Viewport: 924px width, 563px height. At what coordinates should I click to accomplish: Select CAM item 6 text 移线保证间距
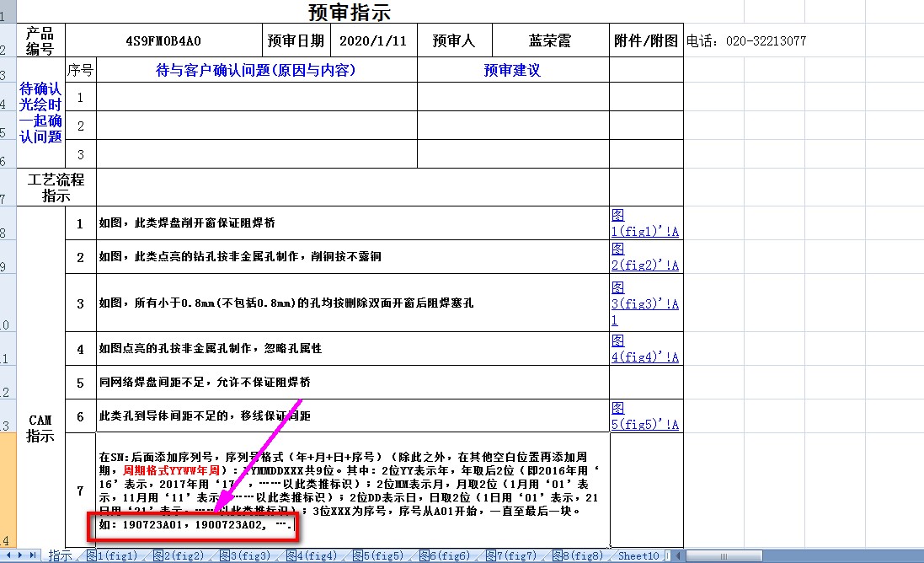[352, 416]
